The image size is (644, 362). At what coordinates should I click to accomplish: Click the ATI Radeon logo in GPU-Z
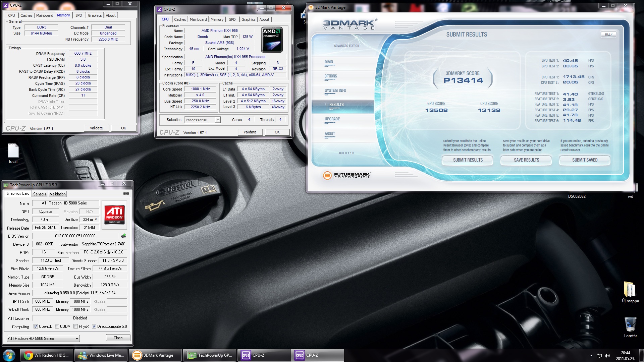point(114,214)
